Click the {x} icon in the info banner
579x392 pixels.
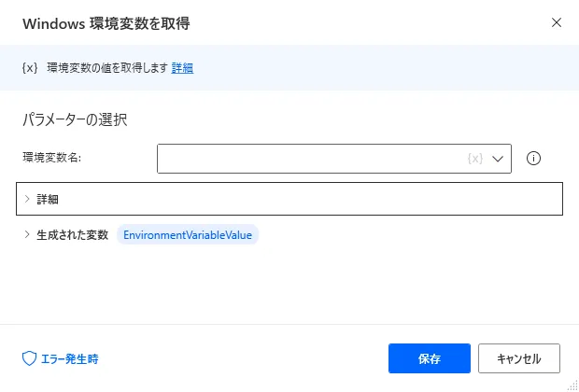pyautogui.click(x=29, y=68)
